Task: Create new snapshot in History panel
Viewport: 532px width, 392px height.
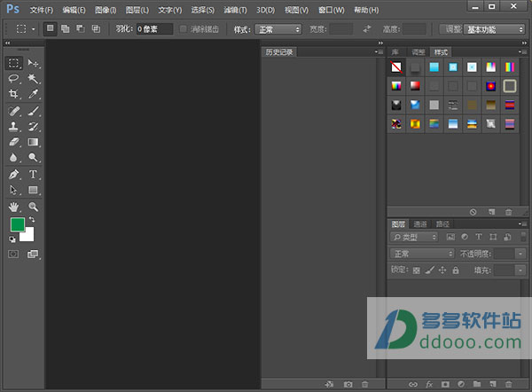Action: (x=348, y=384)
